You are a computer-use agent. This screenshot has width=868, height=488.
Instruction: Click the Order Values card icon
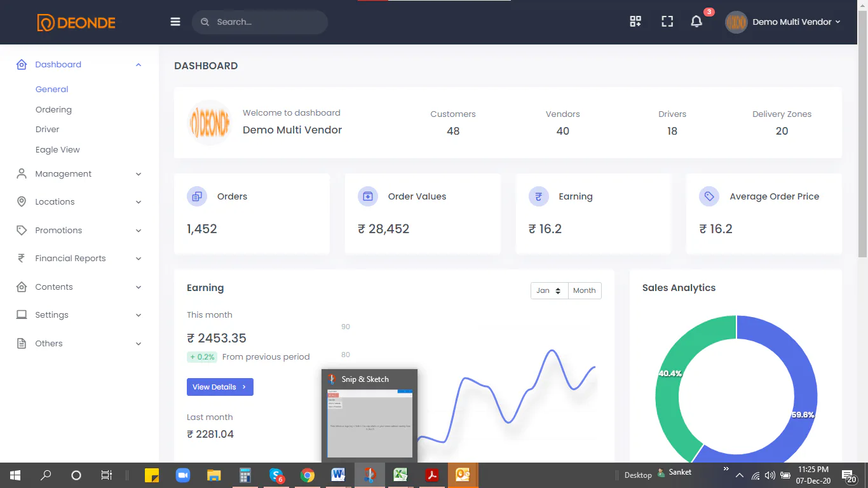[x=368, y=196]
